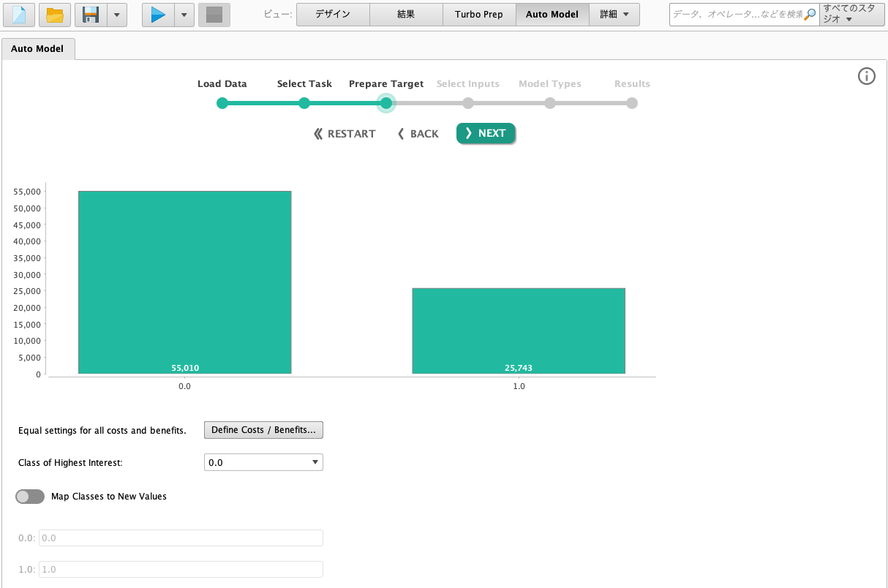Image resolution: width=888 pixels, height=588 pixels.
Task: Expand the save options dropdown arrow
Action: tap(117, 15)
